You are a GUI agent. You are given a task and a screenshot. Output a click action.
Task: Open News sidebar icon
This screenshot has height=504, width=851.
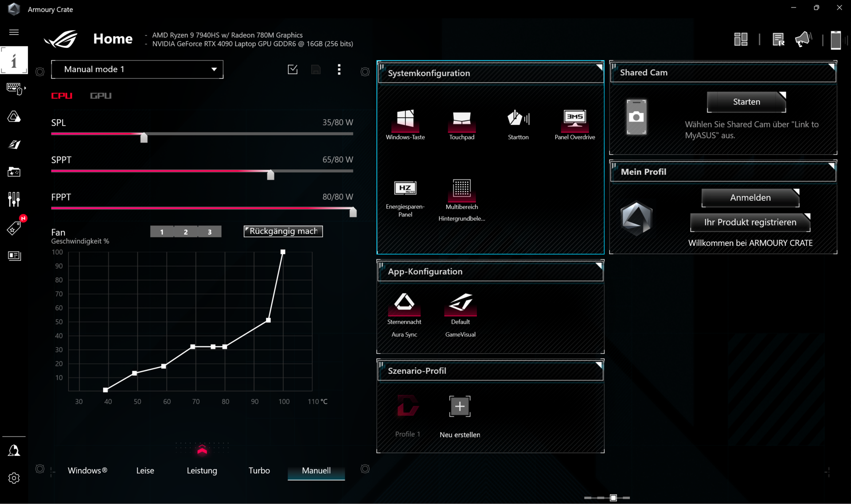14,256
